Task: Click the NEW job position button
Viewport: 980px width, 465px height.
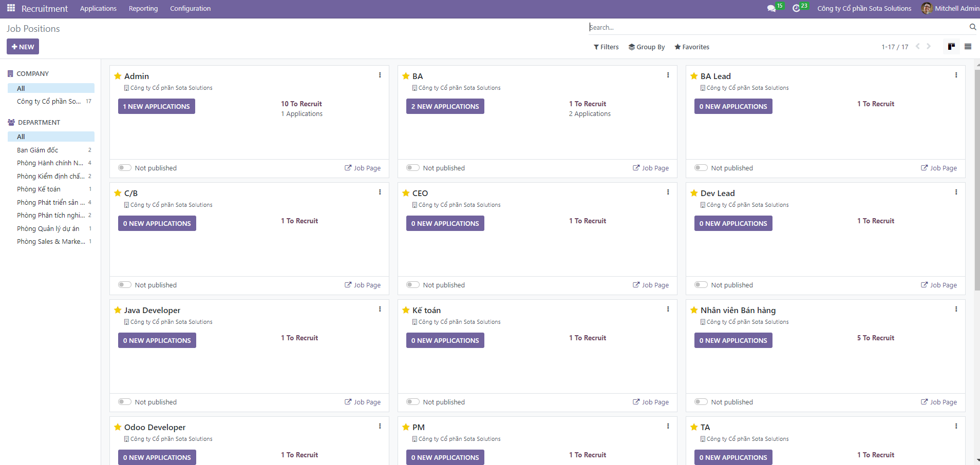Action: pos(23,47)
